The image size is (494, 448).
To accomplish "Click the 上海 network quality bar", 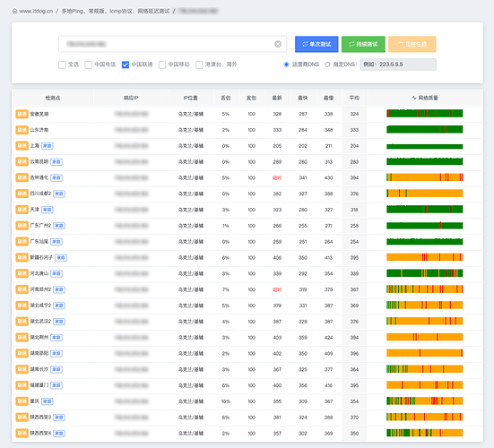I will click(425, 146).
